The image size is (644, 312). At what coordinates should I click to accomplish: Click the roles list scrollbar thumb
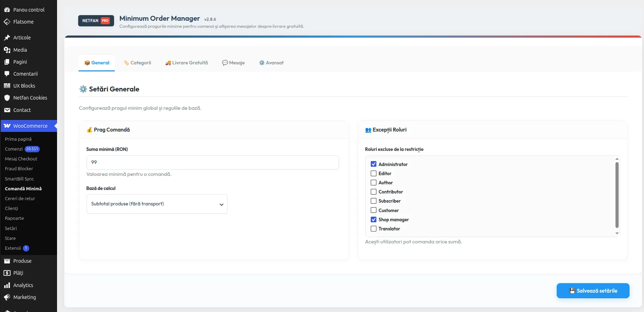point(617,195)
